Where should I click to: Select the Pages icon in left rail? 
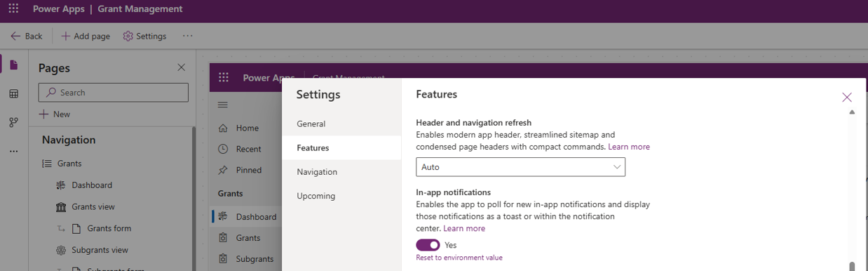tap(13, 65)
